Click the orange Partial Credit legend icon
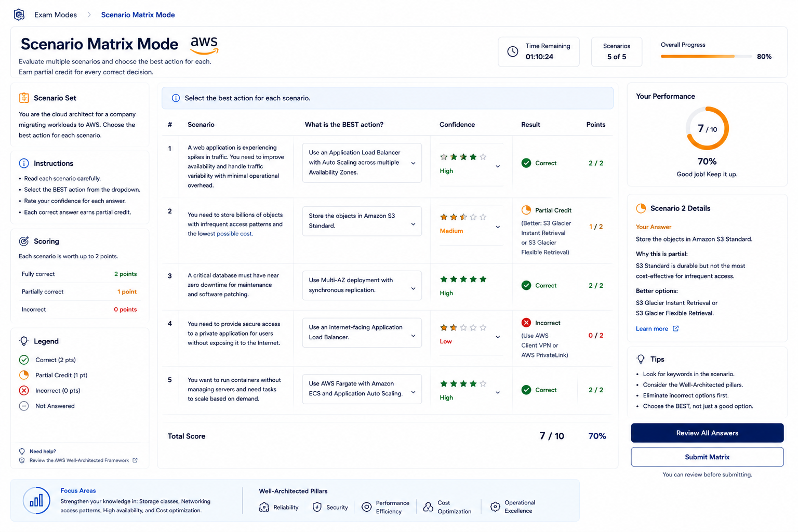 24,375
